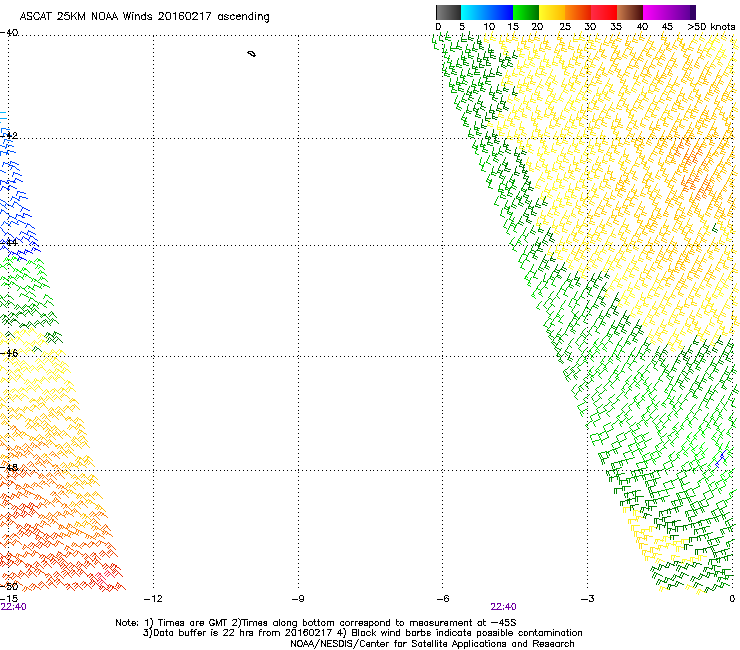Click the '-44' latitude label
Screen dimensions: 740x650
coord(9,242)
